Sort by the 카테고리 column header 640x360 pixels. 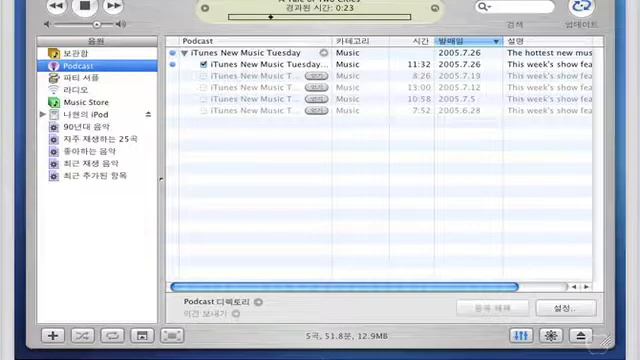(360, 41)
